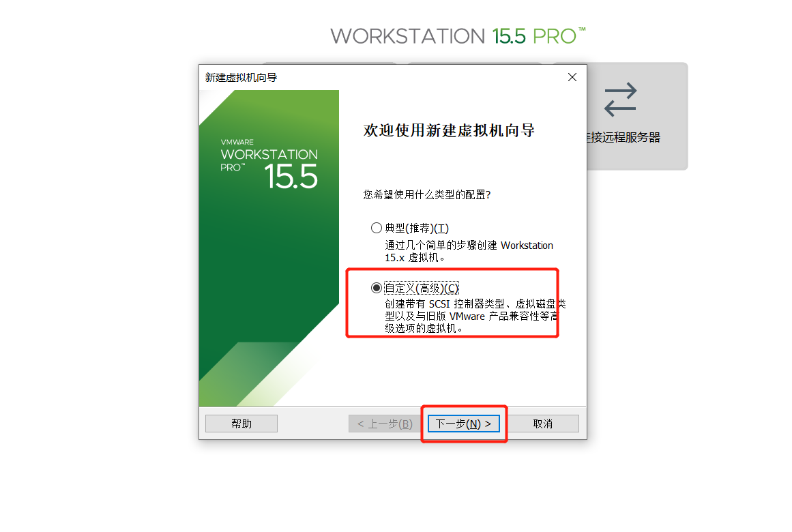Image resolution: width=792 pixels, height=532 pixels.
Task: Click the 新建虚拟机向导 title bar text
Action: tap(241, 77)
